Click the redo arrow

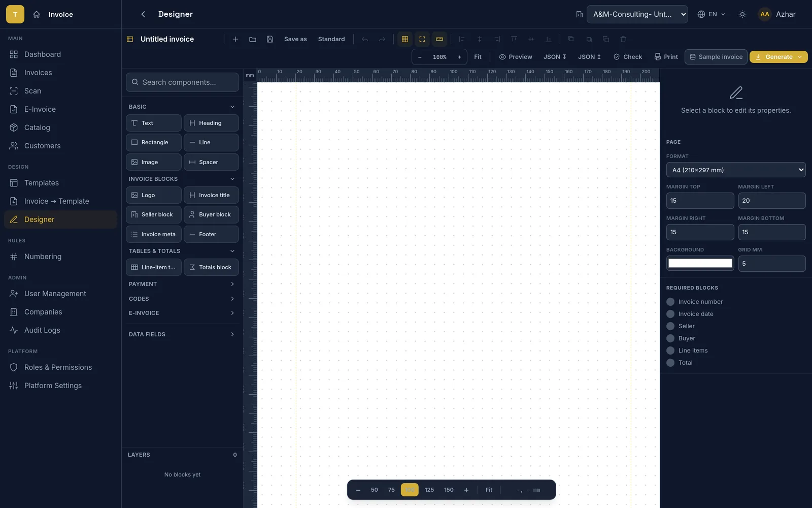click(x=382, y=39)
